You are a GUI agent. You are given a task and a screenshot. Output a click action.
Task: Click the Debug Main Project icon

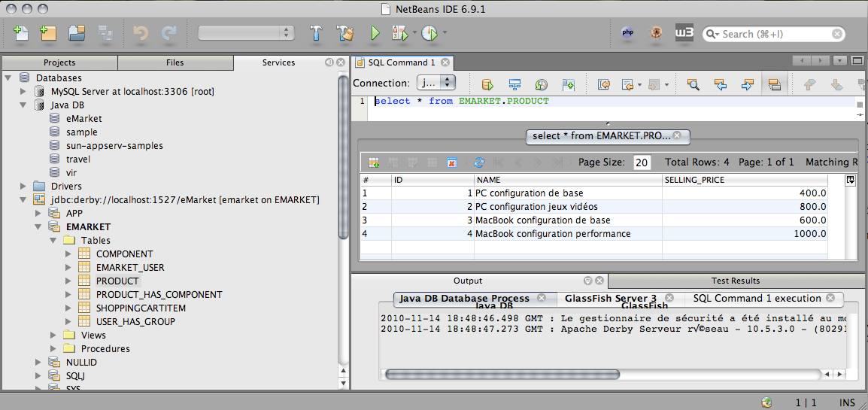(x=400, y=33)
